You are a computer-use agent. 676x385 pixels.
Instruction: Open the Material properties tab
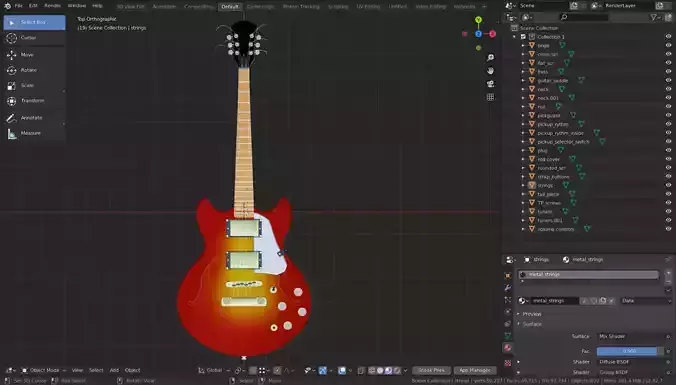(508, 348)
